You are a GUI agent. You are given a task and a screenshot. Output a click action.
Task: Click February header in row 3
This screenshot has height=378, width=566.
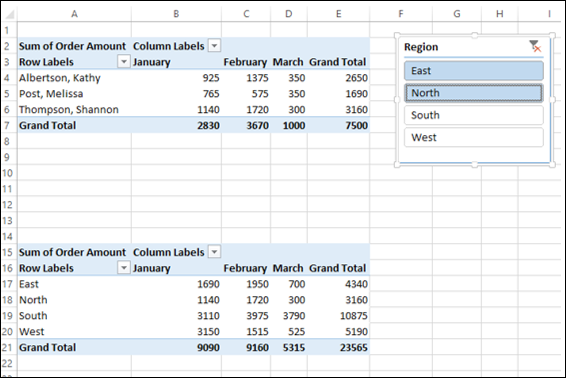245,62
